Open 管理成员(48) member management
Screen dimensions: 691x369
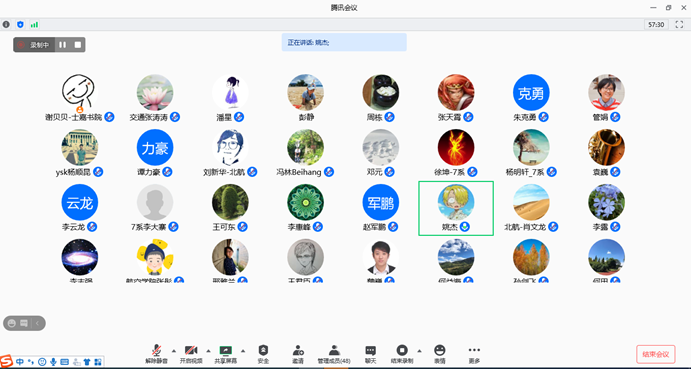[x=334, y=354]
